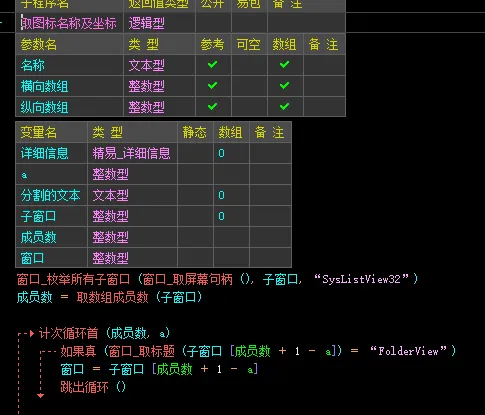Viewport: 485px width, 415px height.
Task: Select variable name 详细信息
Action: (44, 153)
